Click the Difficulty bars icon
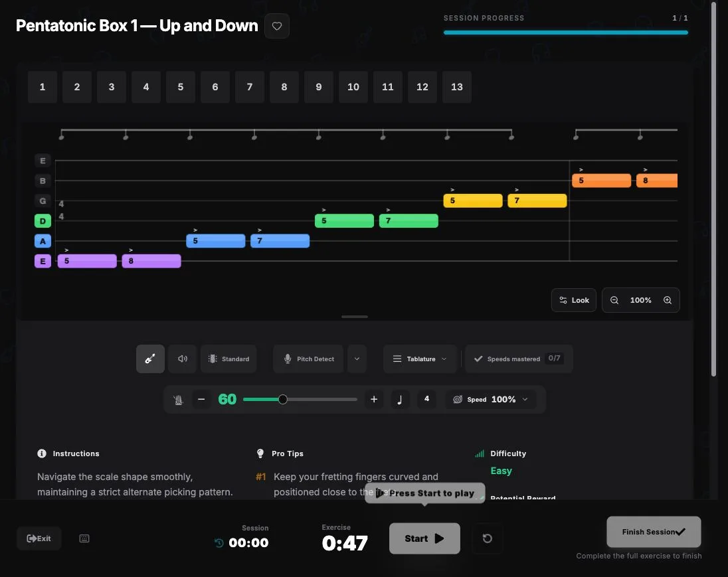The height and width of the screenshot is (577, 728). (480, 453)
